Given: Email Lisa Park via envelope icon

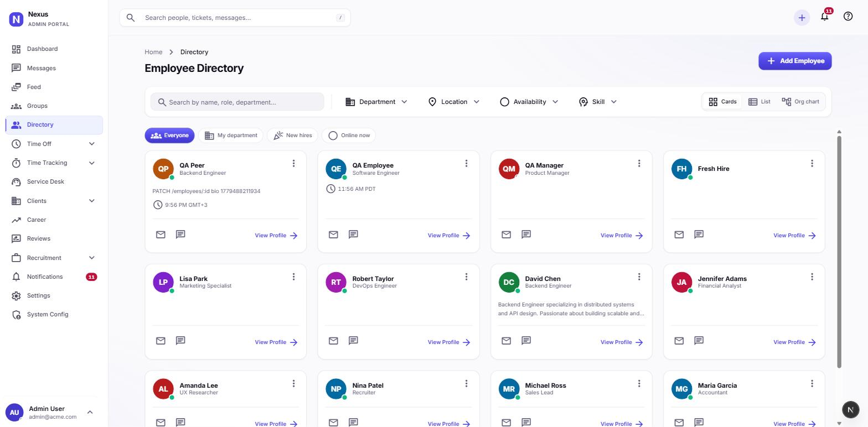Looking at the screenshot, I should (x=161, y=341).
